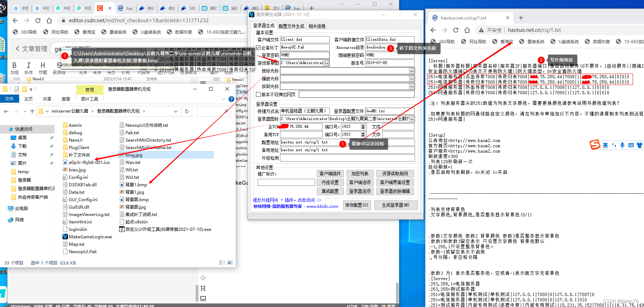644x307 pixels.
Task: Open quick access toolbar dropdown in Explorer
Action: tap(31, 89)
